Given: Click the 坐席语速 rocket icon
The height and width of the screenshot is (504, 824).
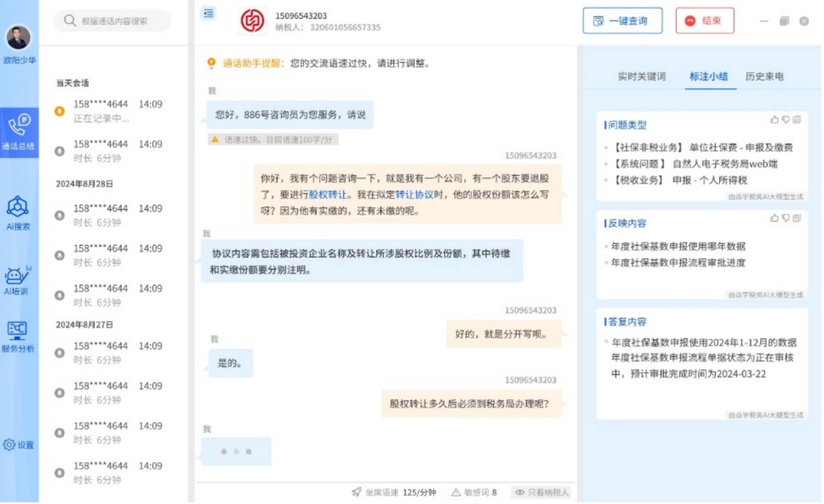Looking at the screenshot, I should pos(356,492).
